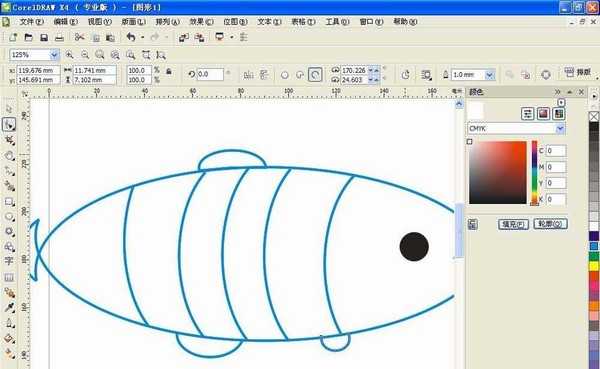
Task: Choose the Arc shape mode
Action: 315,75
